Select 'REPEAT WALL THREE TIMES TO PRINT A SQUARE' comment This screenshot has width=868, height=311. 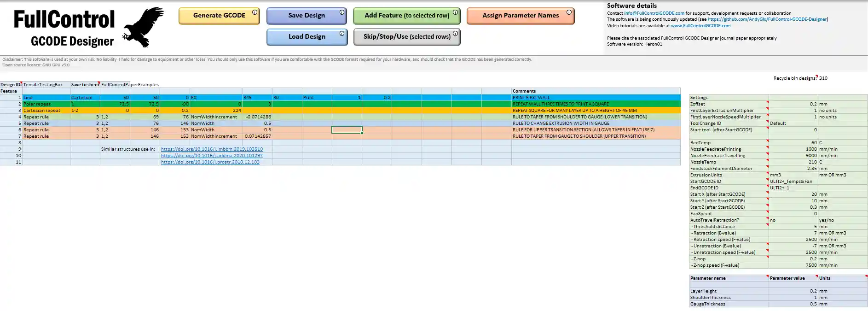[596, 104]
